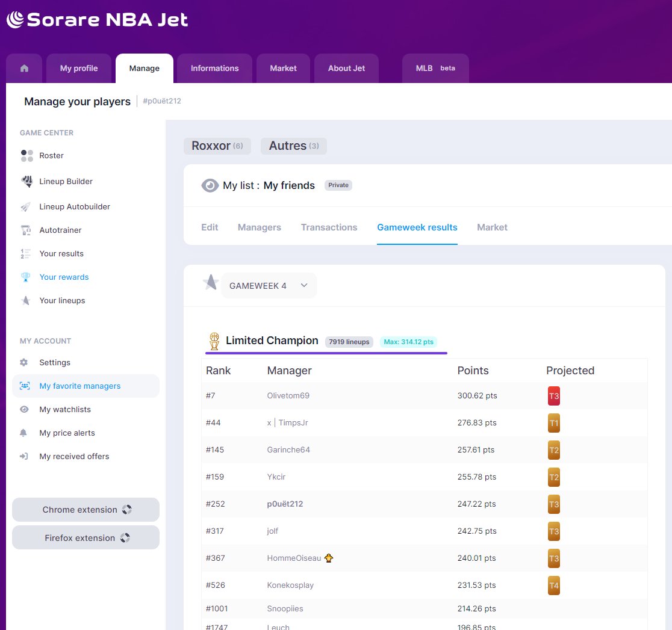This screenshot has height=630, width=672.
Task: Click the Lineup Autobuilder rocket icon
Action: (26, 207)
